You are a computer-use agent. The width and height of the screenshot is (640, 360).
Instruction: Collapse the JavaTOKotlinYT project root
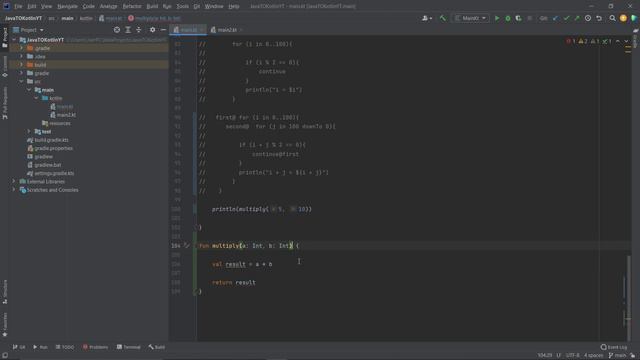coord(15,40)
